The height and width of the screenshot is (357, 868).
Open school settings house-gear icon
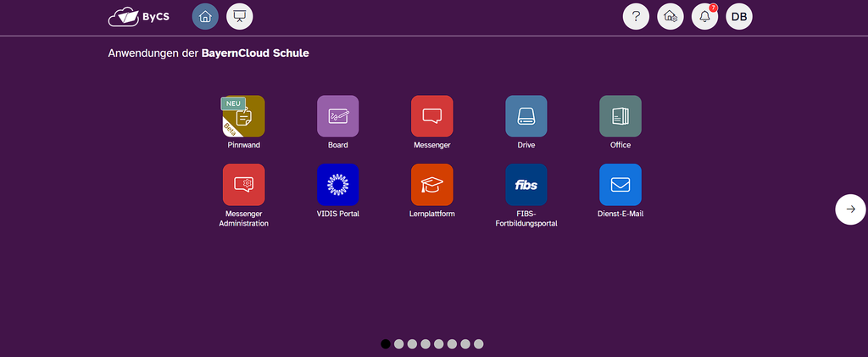670,17
